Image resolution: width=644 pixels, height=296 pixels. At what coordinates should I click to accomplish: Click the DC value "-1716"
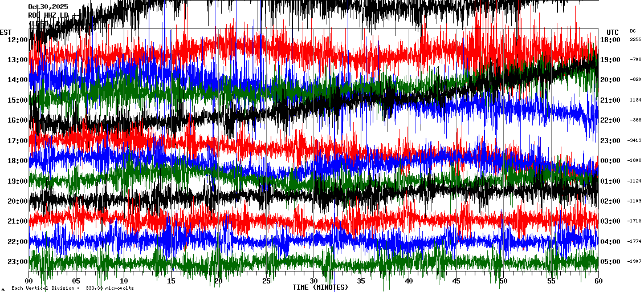tap(634, 221)
